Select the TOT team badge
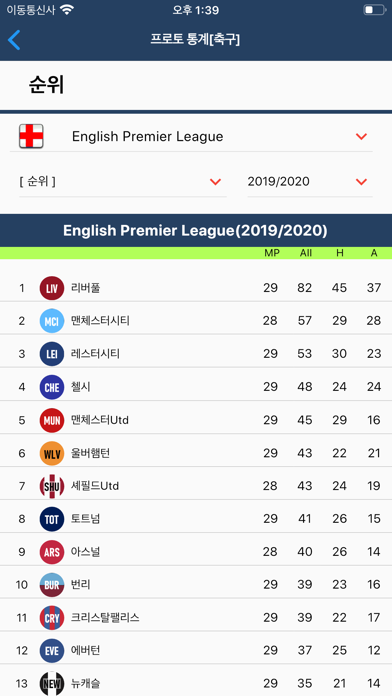 click(51, 519)
